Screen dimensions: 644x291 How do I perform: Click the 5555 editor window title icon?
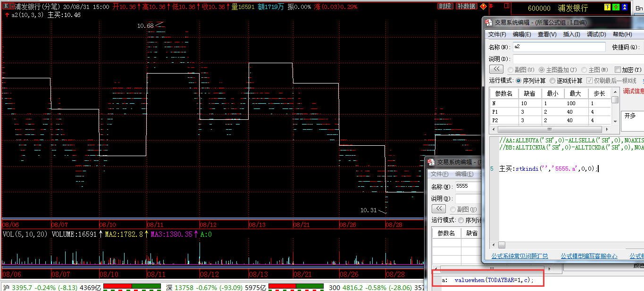(x=431, y=161)
